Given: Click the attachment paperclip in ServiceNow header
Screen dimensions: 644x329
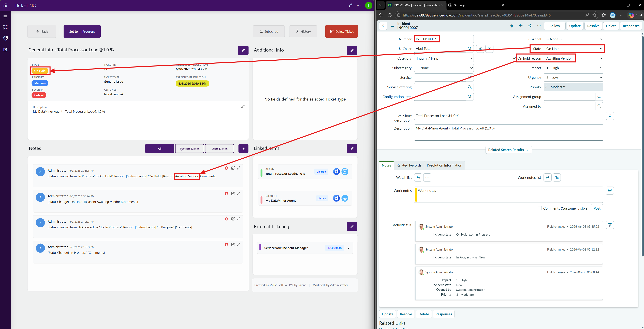Looking at the screenshot, I should (x=511, y=26).
